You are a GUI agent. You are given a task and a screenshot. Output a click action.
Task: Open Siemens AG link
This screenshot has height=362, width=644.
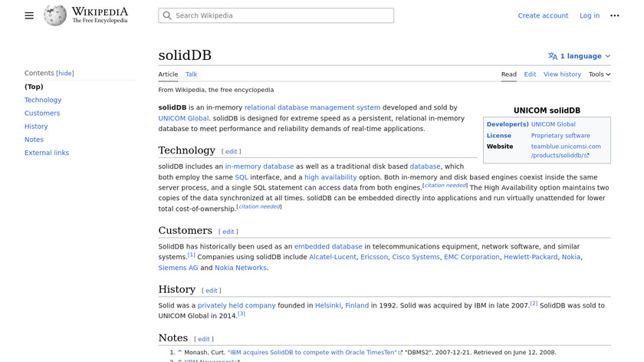click(x=178, y=268)
